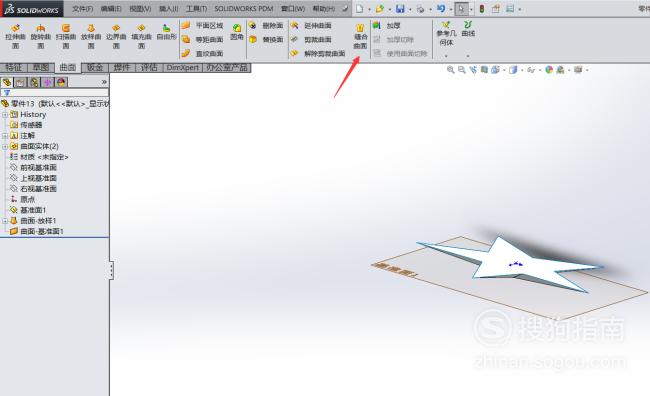Image resolution: width=650 pixels, height=396 pixels.
Task: Click the Save icon
Action: [400, 9]
